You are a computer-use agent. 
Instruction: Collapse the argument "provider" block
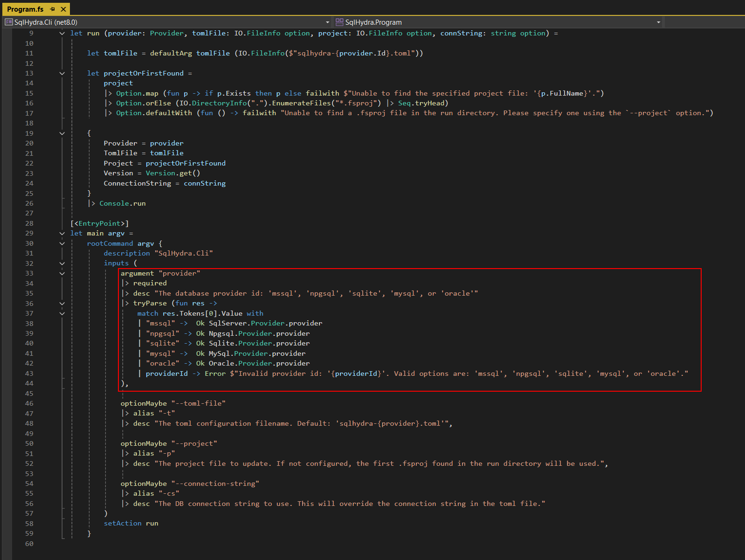click(x=62, y=273)
